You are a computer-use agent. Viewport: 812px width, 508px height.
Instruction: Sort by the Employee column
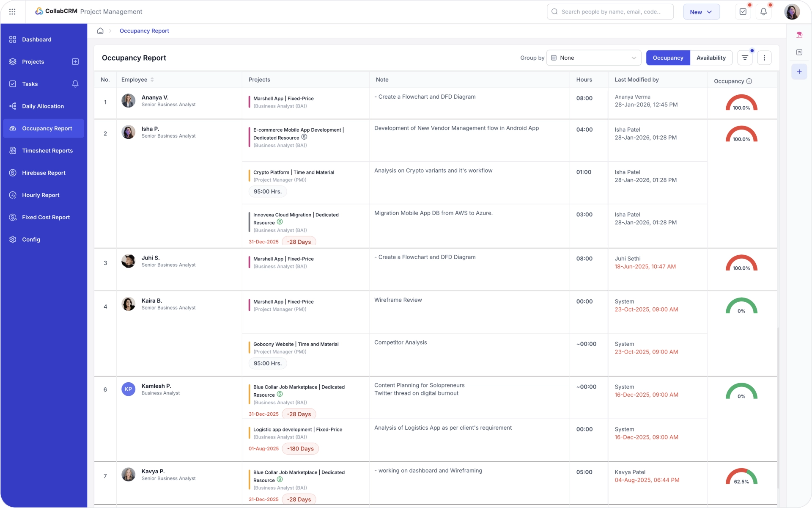152,80
